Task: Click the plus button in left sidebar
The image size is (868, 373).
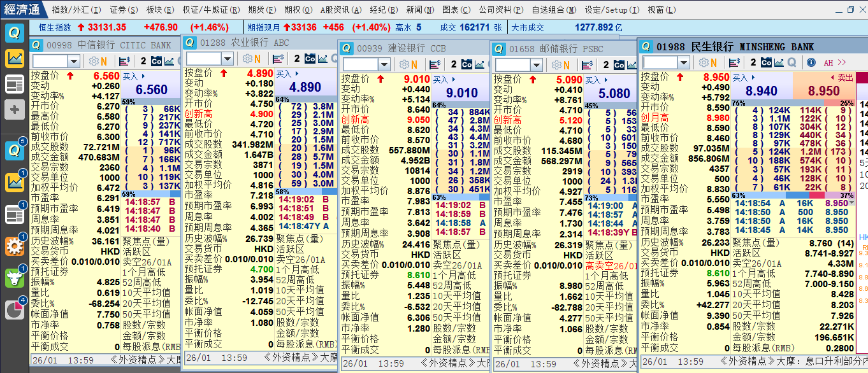Action: [14, 109]
